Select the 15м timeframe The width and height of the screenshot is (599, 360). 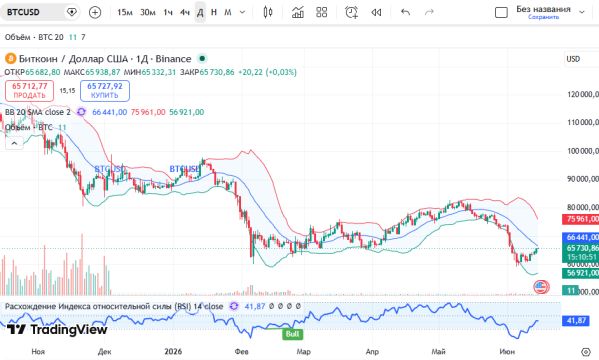125,12
